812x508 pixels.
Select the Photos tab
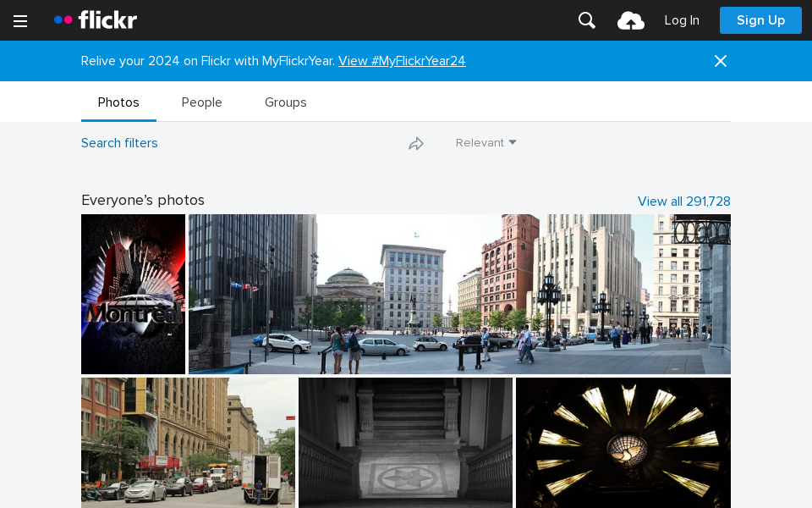(118, 102)
